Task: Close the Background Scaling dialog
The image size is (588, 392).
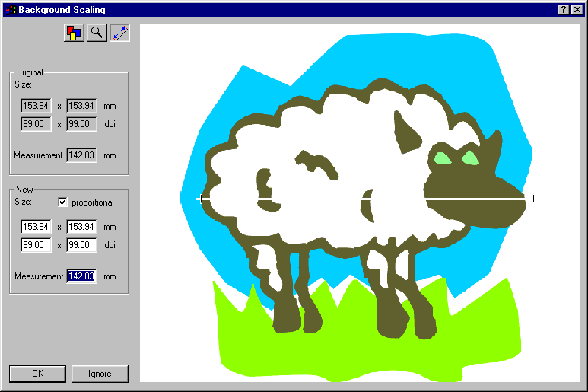Action: [577, 10]
